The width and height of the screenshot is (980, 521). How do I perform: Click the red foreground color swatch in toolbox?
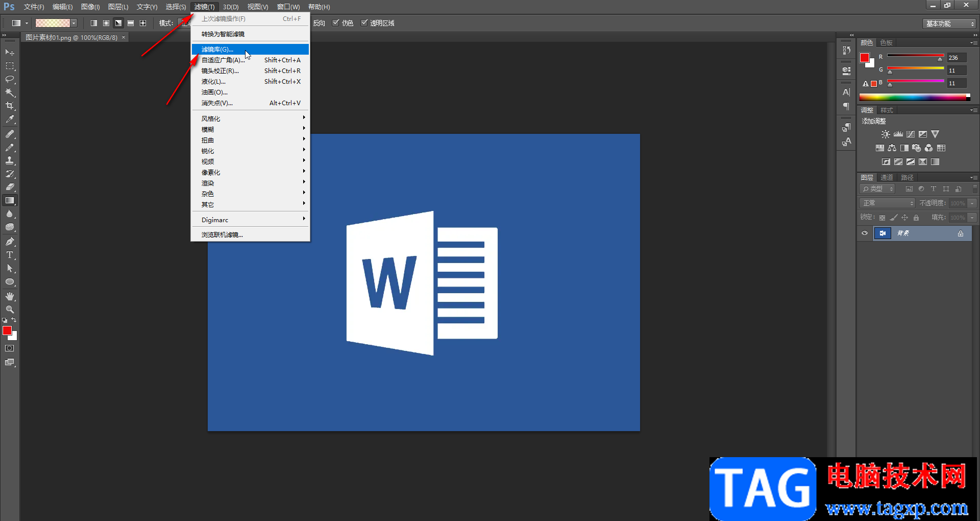[7, 330]
